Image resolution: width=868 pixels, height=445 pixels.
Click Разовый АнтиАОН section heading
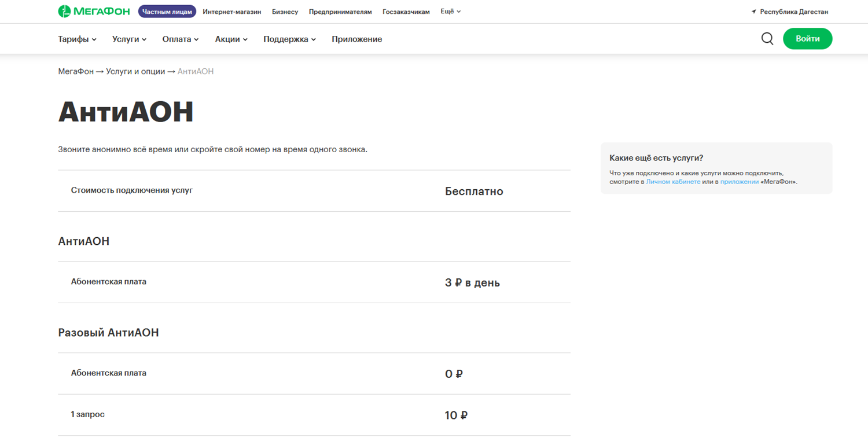pyautogui.click(x=108, y=333)
